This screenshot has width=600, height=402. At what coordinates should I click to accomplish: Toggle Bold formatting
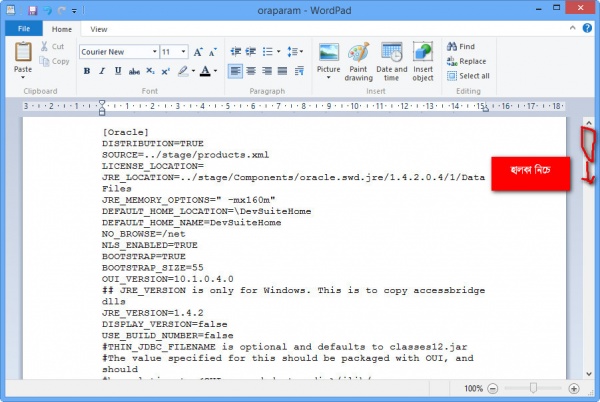pos(87,71)
